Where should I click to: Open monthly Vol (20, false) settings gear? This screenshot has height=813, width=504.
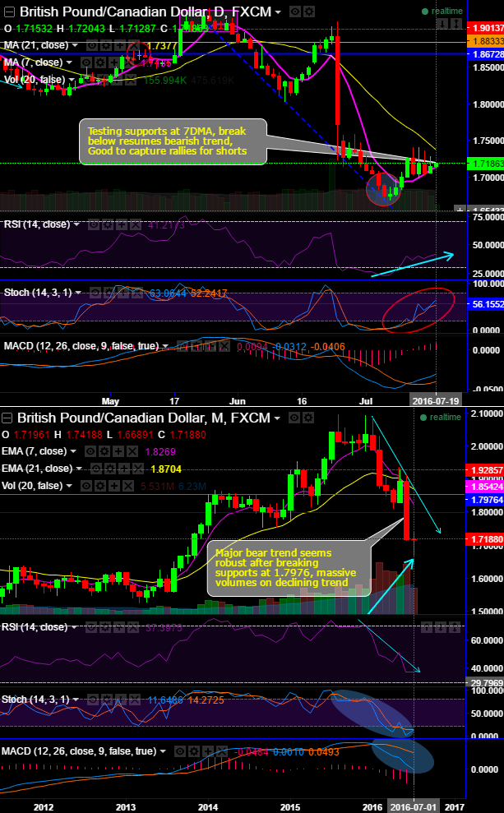[x=100, y=486]
